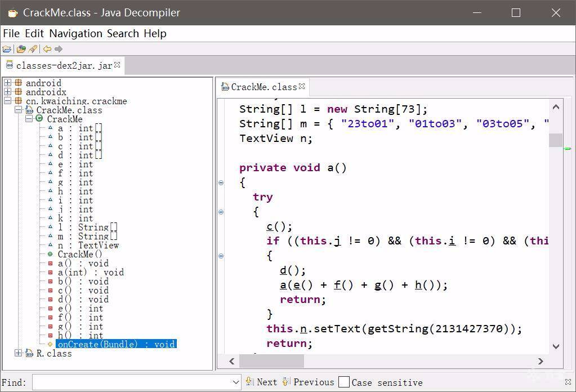Image resolution: width=576 pixels, height=392 pixels.
Task: Click the field icon beside k : int
Action: pos(50,218)
